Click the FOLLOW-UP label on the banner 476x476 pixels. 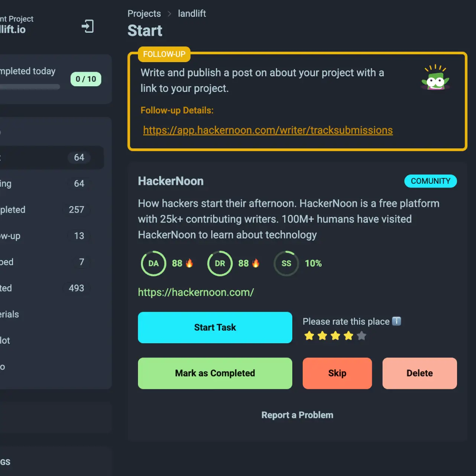(x=164, y=54)
